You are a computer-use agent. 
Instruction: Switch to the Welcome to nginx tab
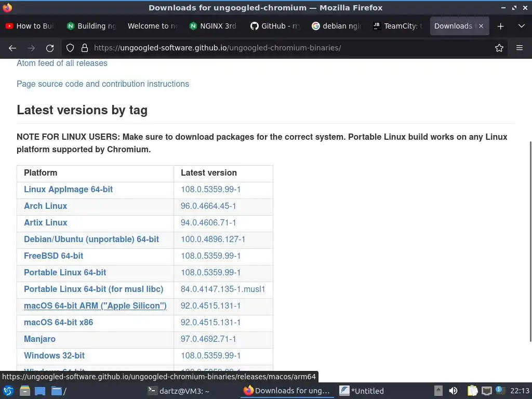click(153, 26)
